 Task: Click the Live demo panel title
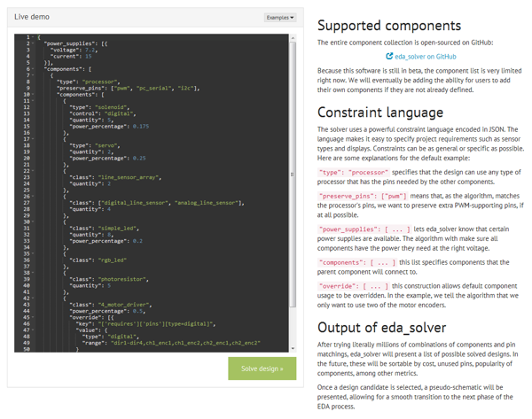click(x=32, y=17)
